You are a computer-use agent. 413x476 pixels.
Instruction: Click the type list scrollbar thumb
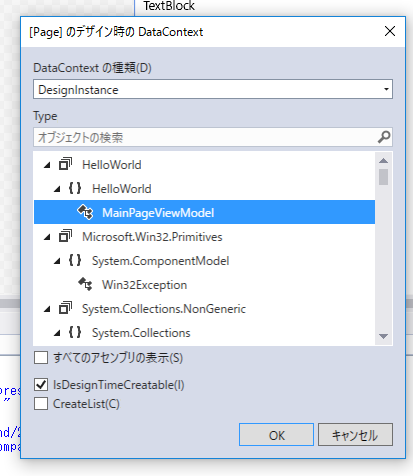click(383, 177)
